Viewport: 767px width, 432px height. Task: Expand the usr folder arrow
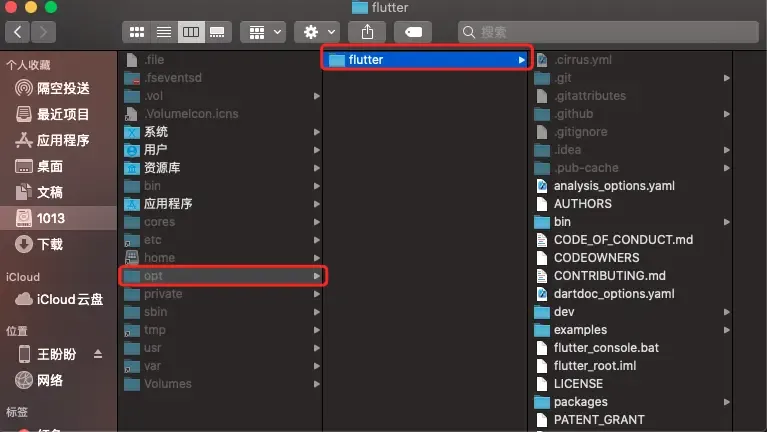316,348
